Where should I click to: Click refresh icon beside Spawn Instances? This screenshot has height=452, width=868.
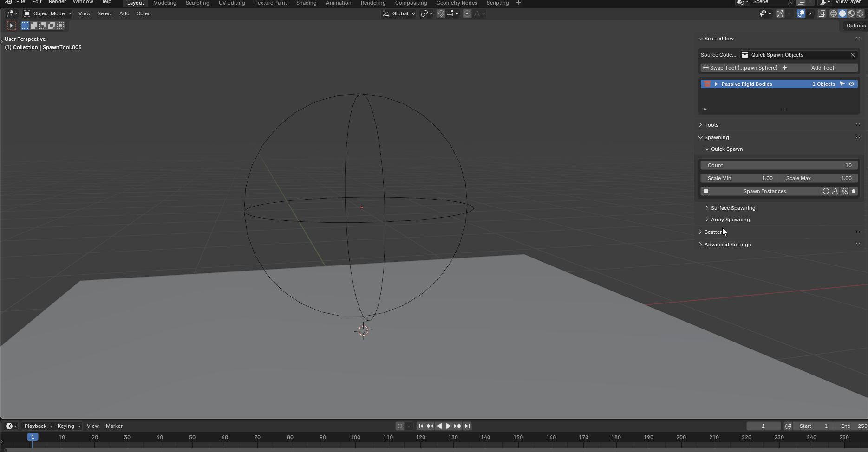(x=826, y=191)
